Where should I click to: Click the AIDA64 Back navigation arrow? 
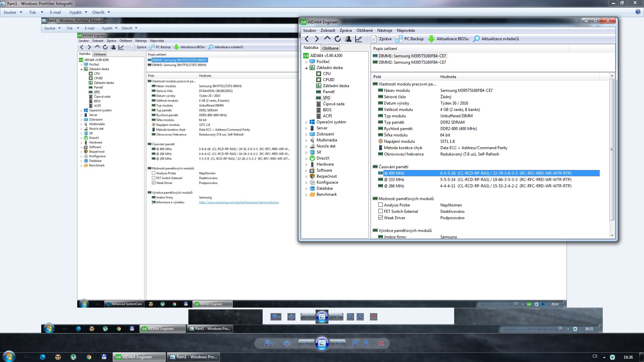(x=307, y=39)
